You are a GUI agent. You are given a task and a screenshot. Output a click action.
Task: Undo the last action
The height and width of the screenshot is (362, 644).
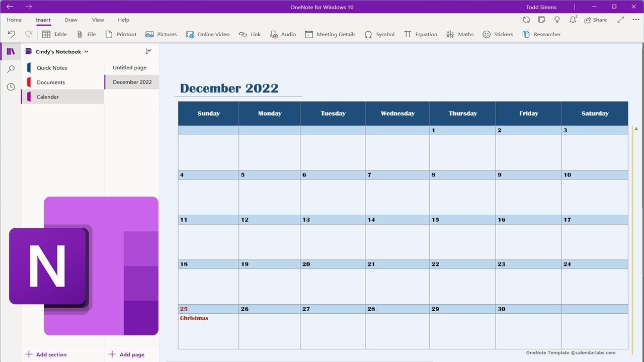coord(12,34)
